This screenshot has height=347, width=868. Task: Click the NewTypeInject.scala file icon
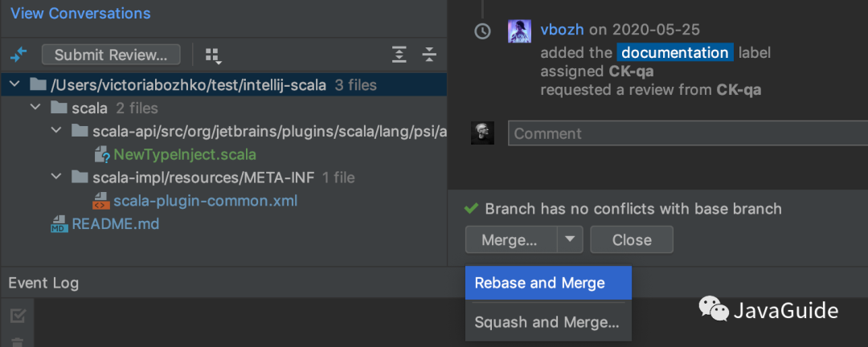click(101, 153)
